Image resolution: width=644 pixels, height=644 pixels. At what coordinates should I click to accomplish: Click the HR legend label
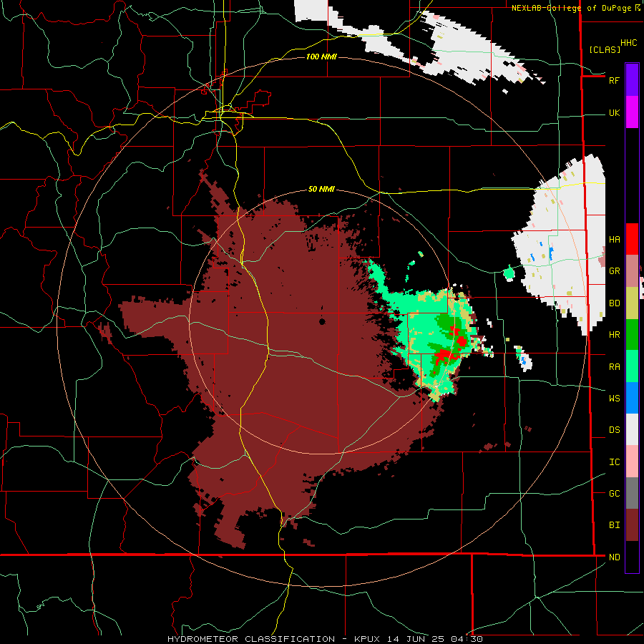614,335
